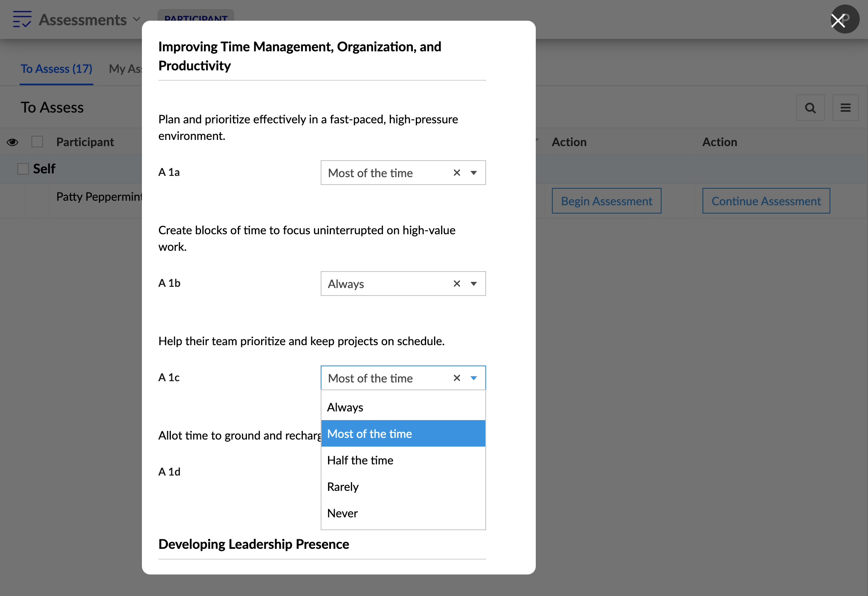Image resolution: width=868 pixels, height=596 pixels.
Task: Toggle the eye visibility column icon
Action: click(x=12, y=142)
